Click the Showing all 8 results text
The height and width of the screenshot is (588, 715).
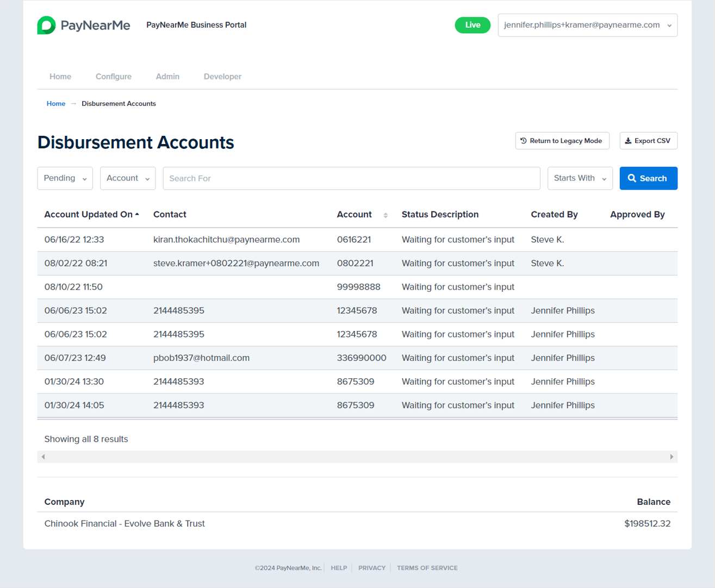86,439
